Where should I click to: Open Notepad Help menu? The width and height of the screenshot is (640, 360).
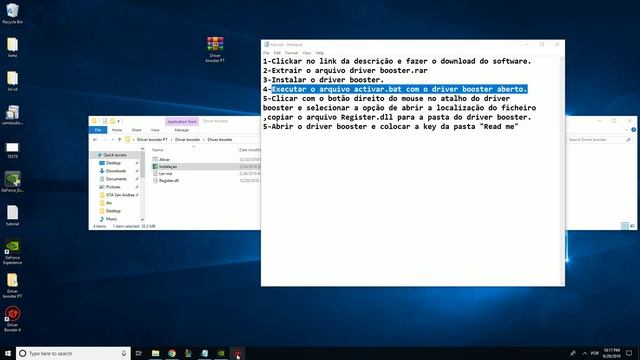click(x=320, y=53)
